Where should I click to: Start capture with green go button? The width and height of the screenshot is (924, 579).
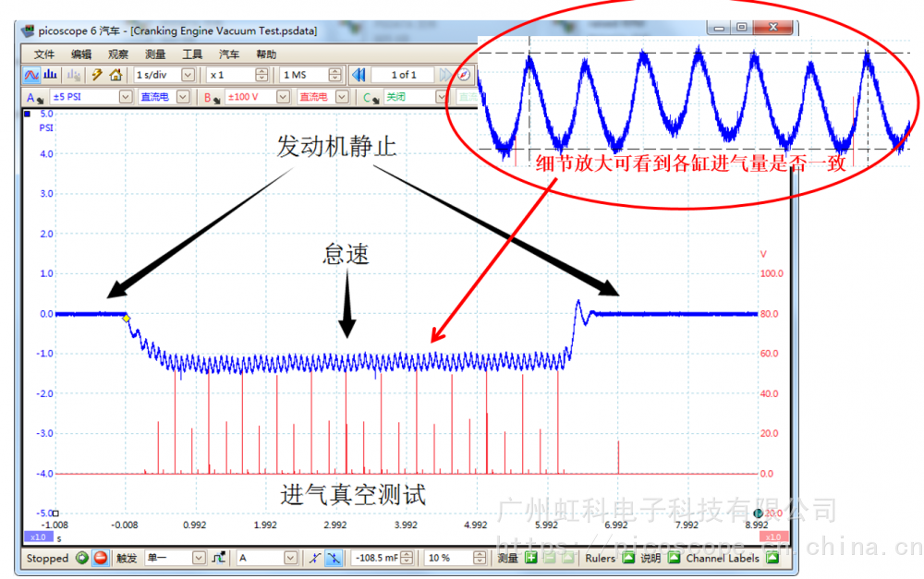82,558
